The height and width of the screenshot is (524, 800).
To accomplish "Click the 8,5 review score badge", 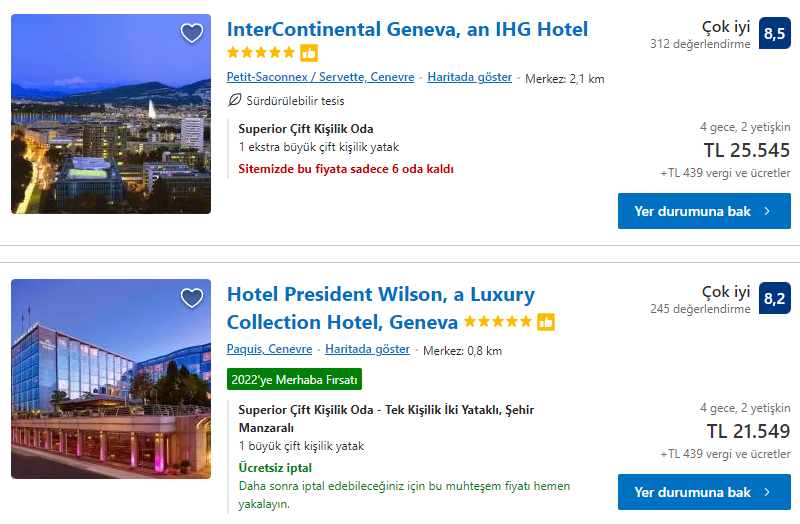I will click(774, 33).
